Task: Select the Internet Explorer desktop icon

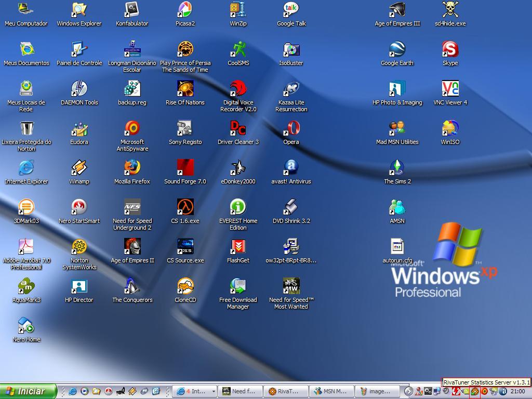Action: click(x=26, y=167)
